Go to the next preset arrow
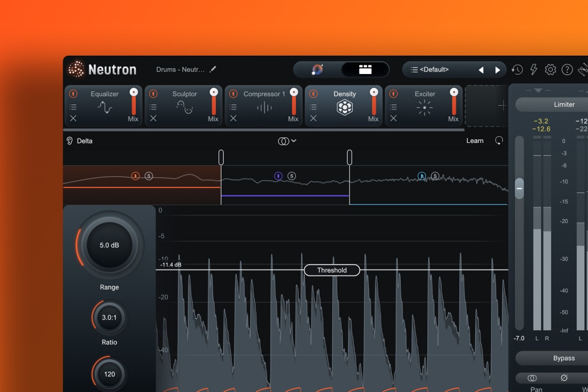Viewport: 588px width, 392px height. [x=498, y=70]
